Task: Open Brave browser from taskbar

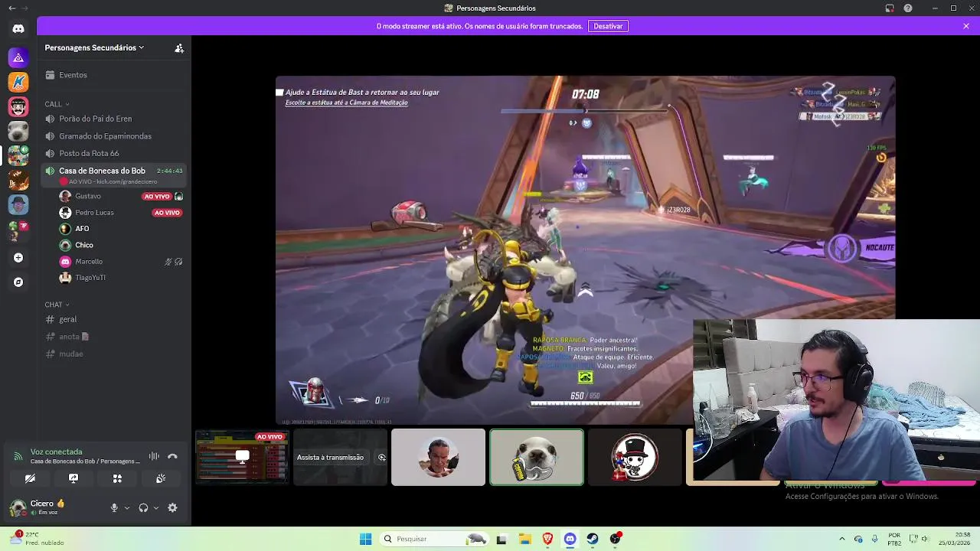Action: tap(547, 539)
